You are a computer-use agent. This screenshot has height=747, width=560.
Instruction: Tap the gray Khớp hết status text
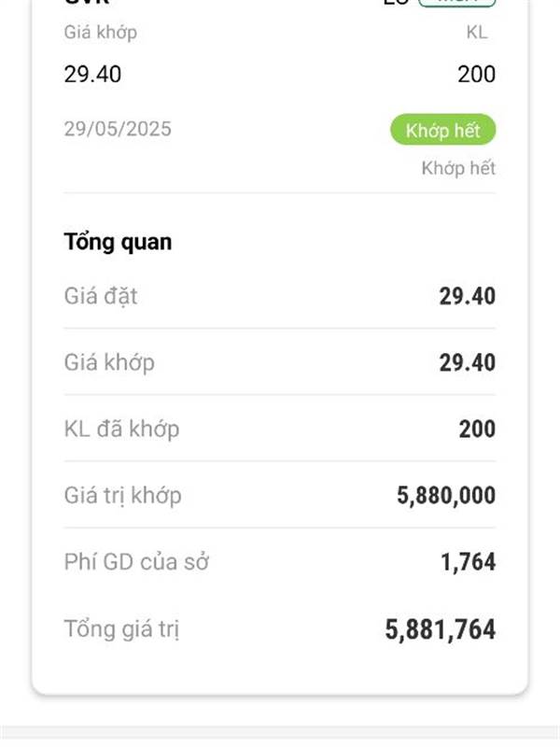pos(458,168)
